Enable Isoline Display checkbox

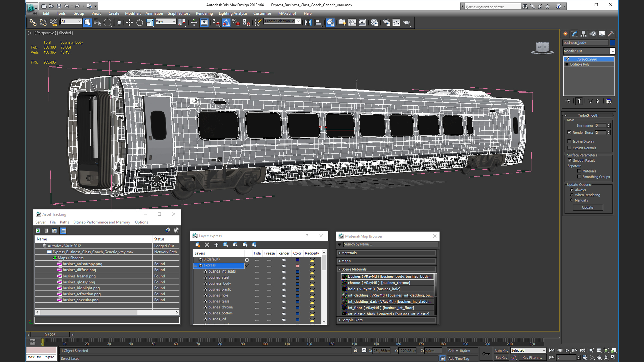coord(569,141)
